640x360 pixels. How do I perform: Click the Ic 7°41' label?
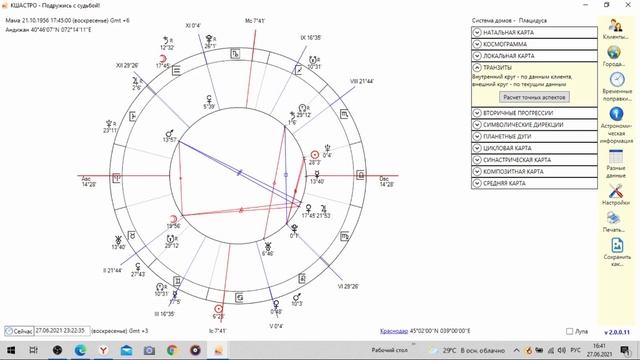[x=217, y=331]
